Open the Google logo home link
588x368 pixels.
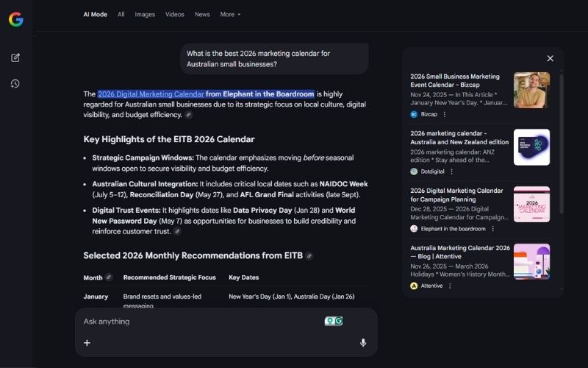click(15, 19)
